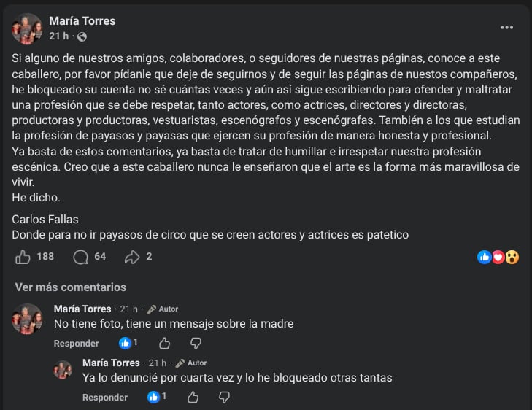Open María Torres name on nested reply
The height and width of the screenshot is (410, 532).
[112, 363]
